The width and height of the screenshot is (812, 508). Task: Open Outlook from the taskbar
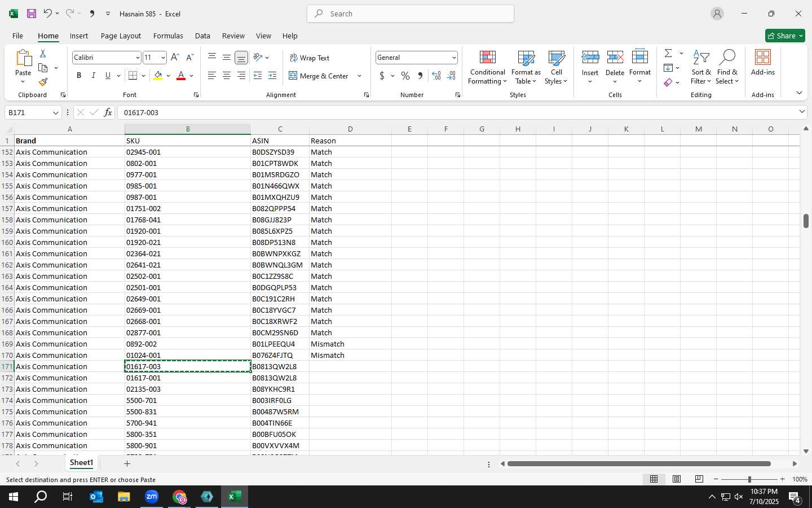(x=96, y=497)
